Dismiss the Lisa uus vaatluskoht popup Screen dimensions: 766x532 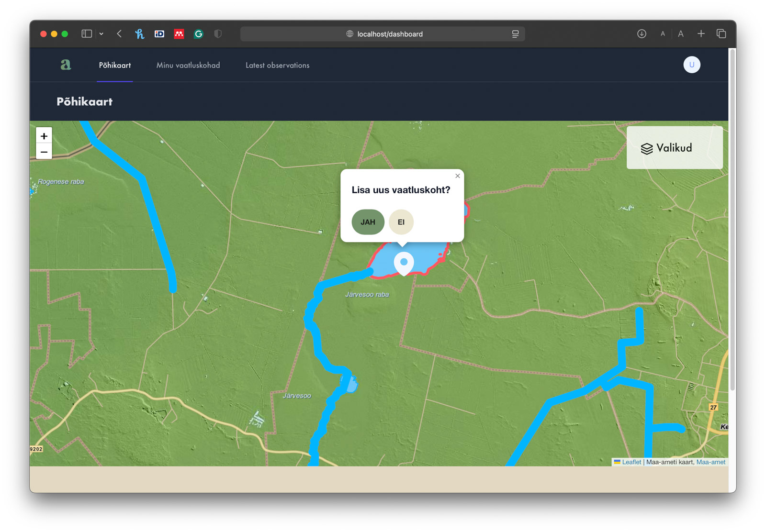457,176
